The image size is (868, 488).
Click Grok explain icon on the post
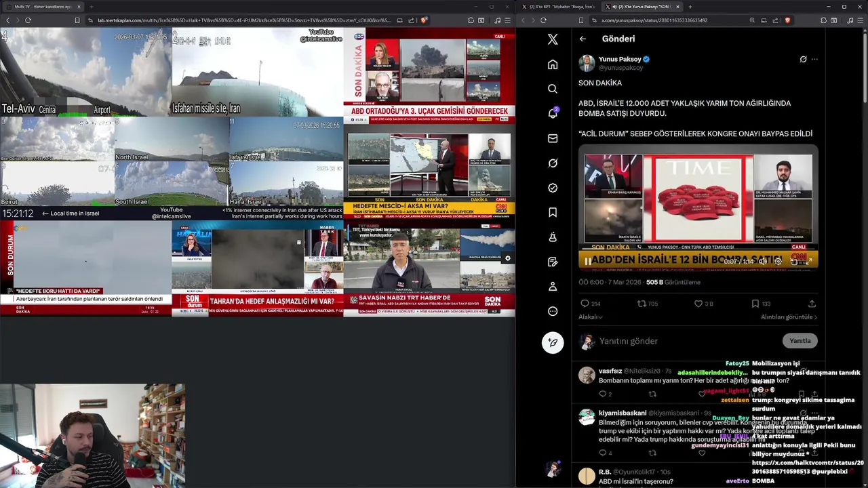tap(803, 59)
